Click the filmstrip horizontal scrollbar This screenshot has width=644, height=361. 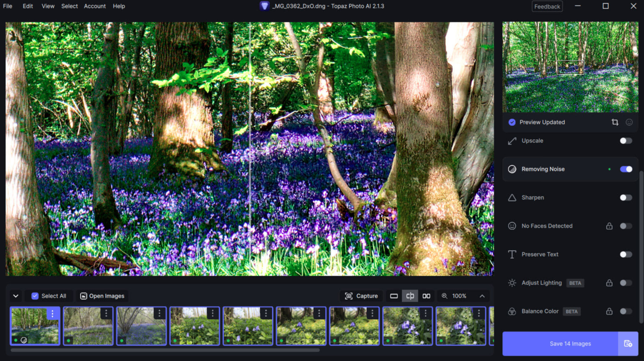165,350
